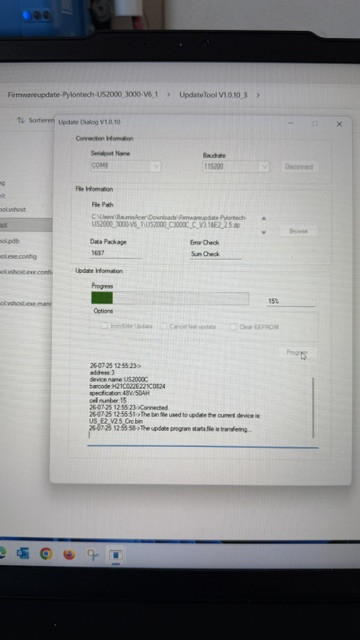The width and height of the screenshot is (360, 640).
Task: Click the chevron after UpdateTool V1.0.10_3 breadcrumb
Action: click(258, 95)
